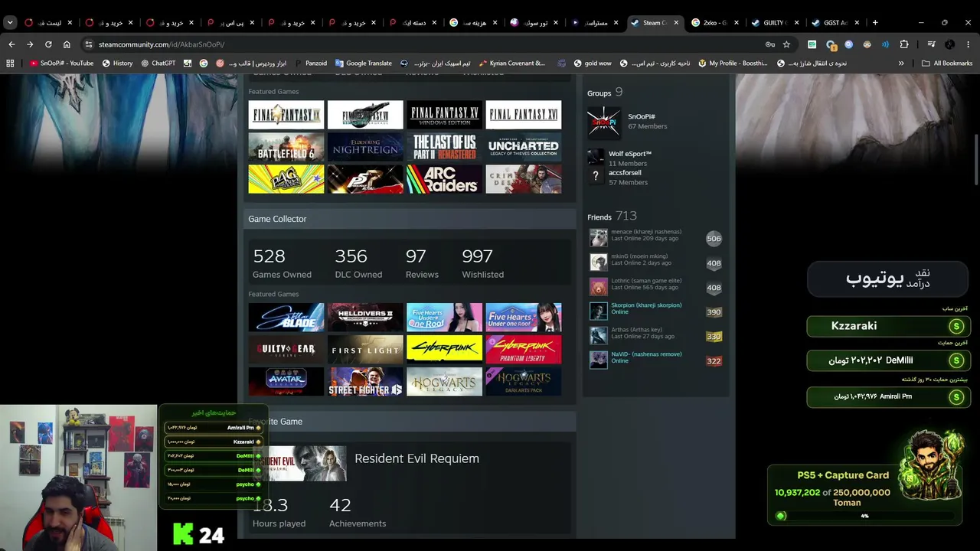Expand the tab search dropdown arrow
The height and width of the screenshot is (551, 980).
[x=10, y=22]
